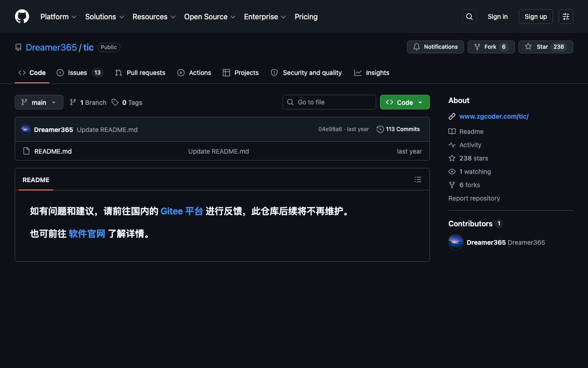Click the README outline list icon
Image resolution: width=588 pixels, height=368 pixels.
click(x=418, y=179)
